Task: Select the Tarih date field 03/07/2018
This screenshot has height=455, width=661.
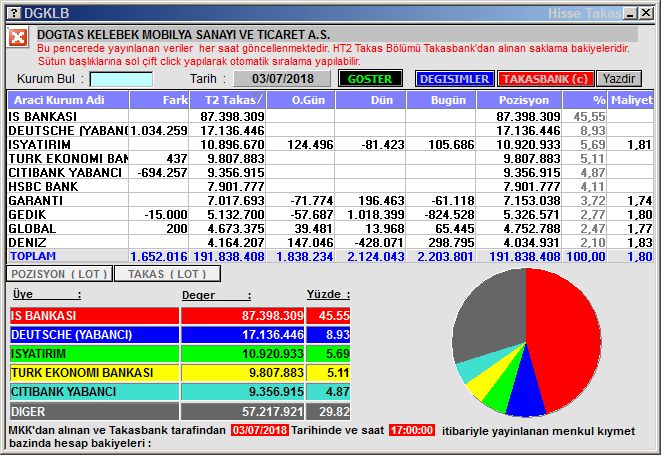Action: pyautogui.click(x=282, y=79)
